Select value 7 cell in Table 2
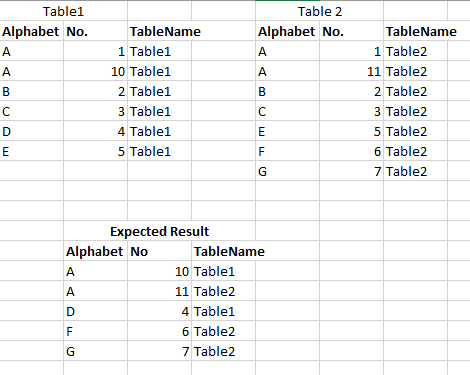Screen dimensions: 470x375 (351, 171)
